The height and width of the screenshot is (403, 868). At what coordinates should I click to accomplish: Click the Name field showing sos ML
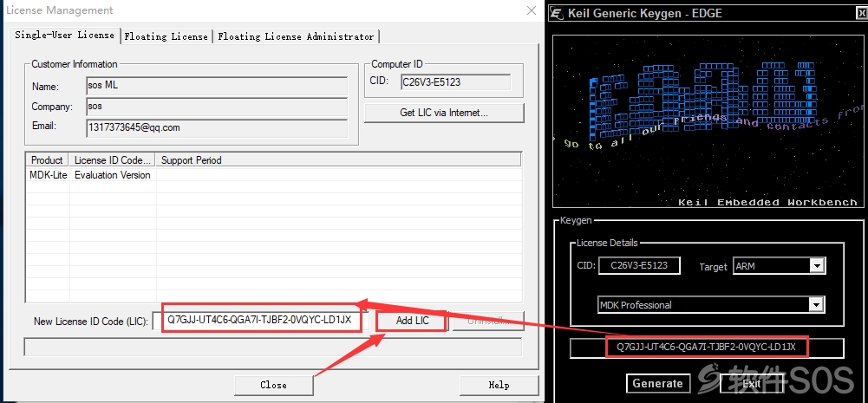(x=217, y=87)
